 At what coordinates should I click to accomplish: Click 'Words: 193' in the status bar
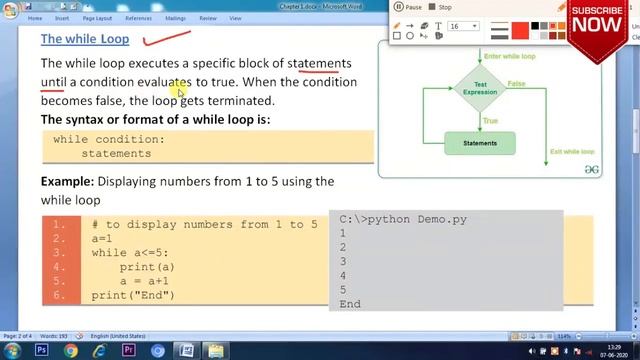click(x=53, y=336)
